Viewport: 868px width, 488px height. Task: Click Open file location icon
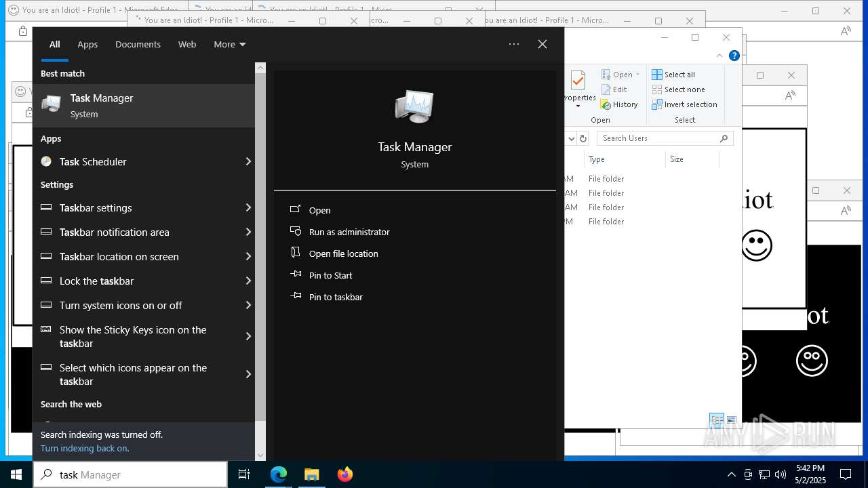296,253
